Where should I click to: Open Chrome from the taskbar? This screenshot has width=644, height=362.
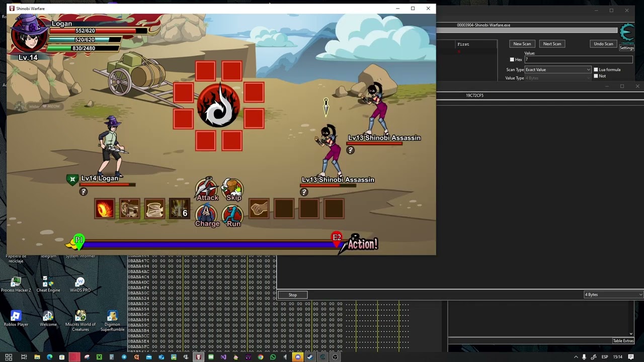261,357
